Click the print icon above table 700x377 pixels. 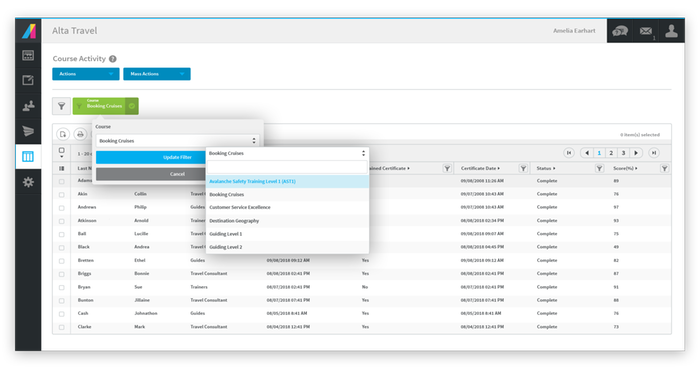(x=80, y=134)
